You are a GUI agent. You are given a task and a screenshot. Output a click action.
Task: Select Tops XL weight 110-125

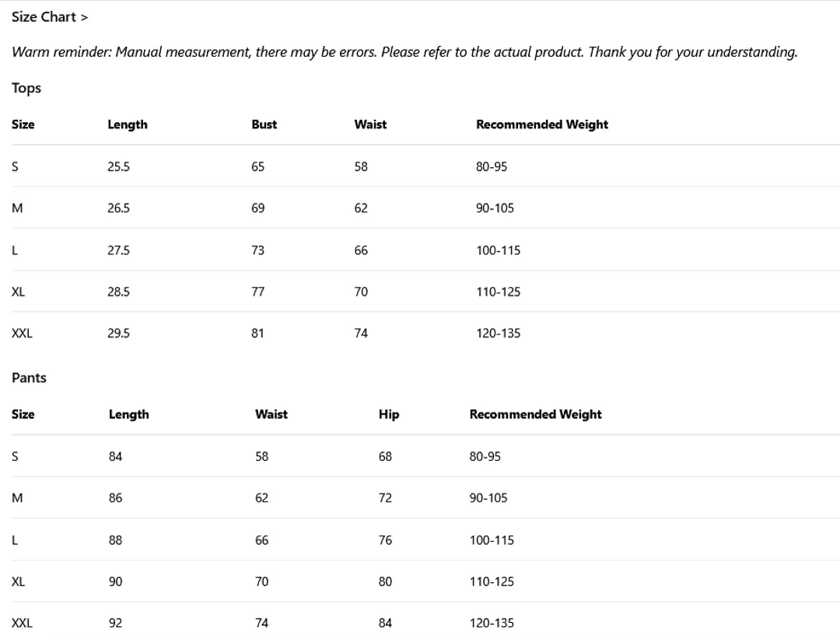point(499,292)
